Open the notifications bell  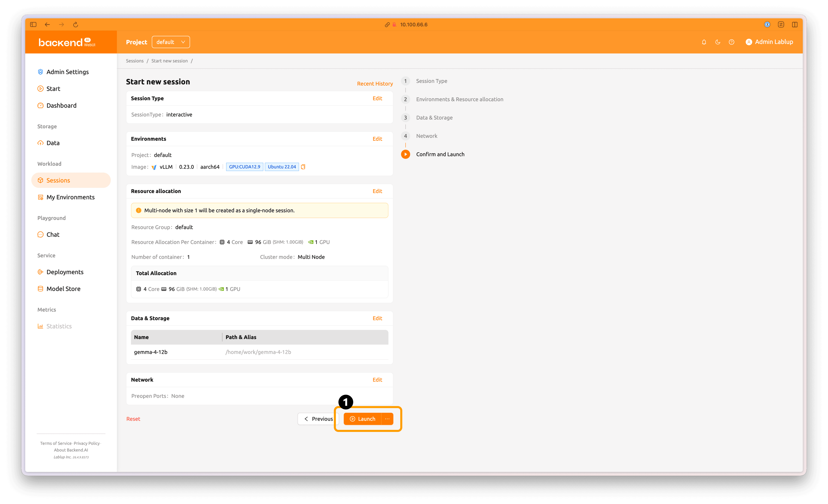(x=704, y=42)
